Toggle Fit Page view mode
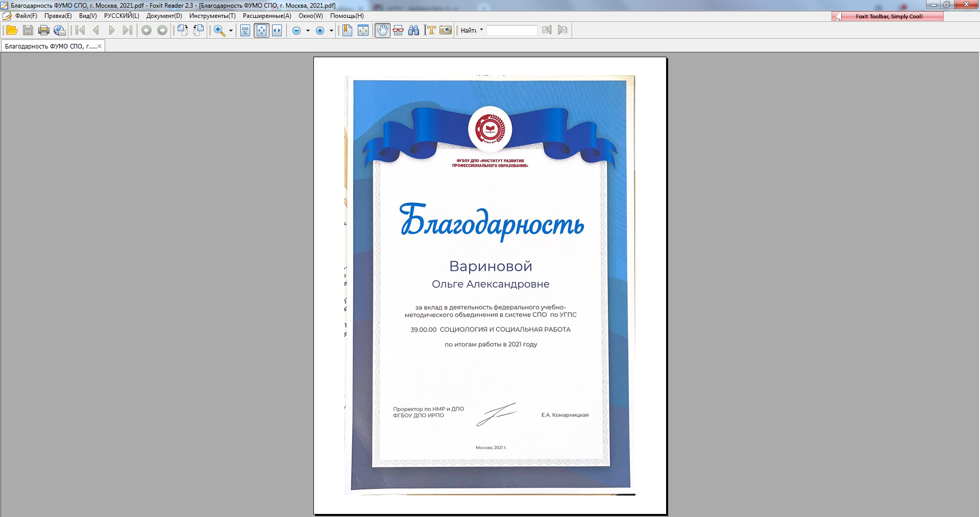 [x=261, y=30]
